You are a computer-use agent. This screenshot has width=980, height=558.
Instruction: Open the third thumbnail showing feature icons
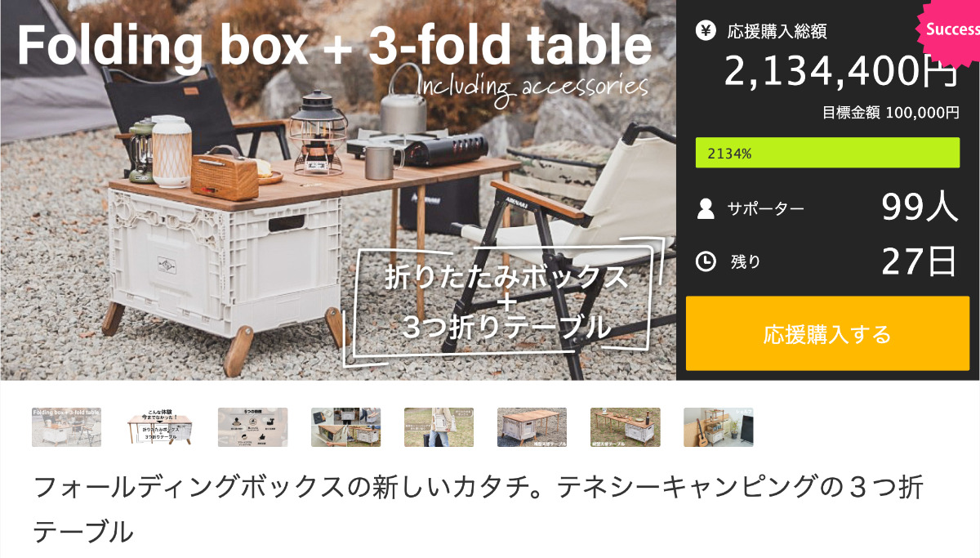[253, 427]
